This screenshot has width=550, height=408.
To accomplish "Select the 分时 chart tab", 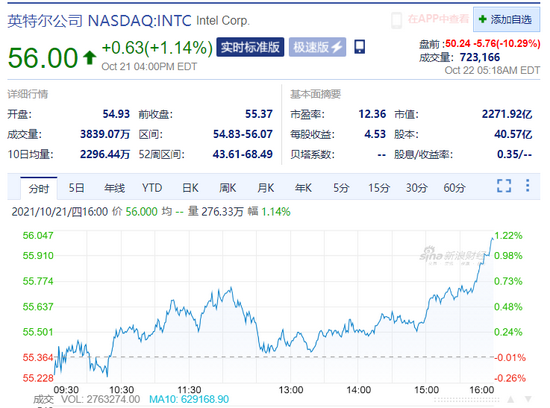I will 39,188.
